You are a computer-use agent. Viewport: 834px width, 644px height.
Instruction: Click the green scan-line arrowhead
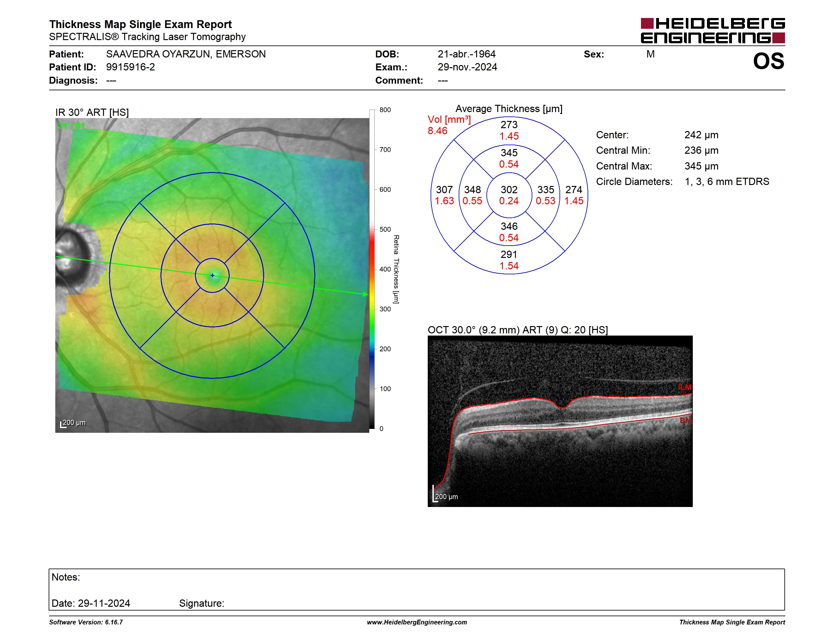365,294
